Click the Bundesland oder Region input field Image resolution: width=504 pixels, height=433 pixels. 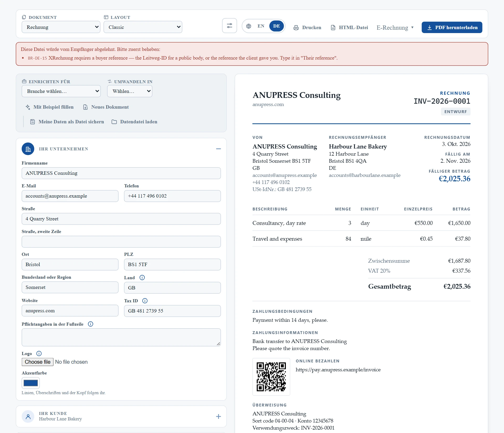coord(70,287)
